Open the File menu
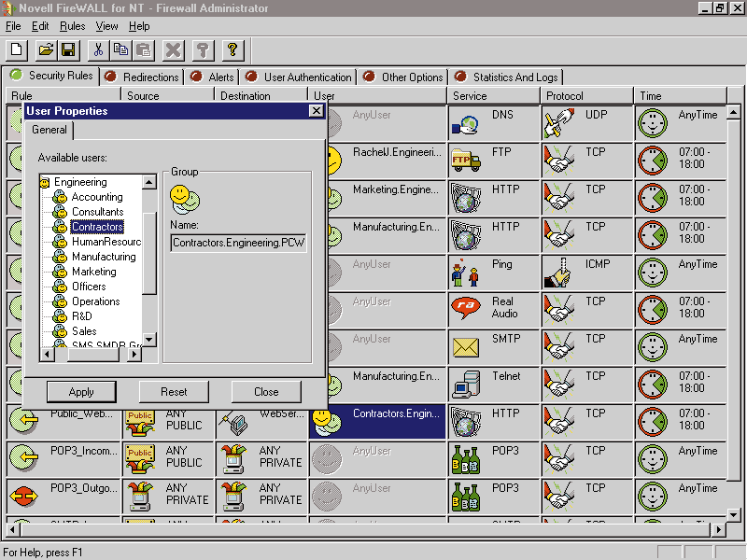The height and width of the screenshot is (560, 747). (13, 26)
